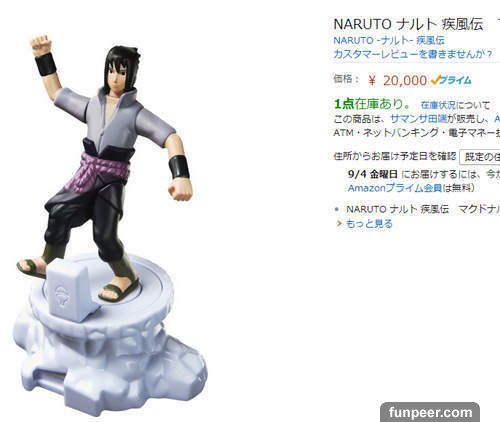The image size is (500, 422).
Task: Click the 住所からお届け予定日を確認 label
Action: (395, 156)
